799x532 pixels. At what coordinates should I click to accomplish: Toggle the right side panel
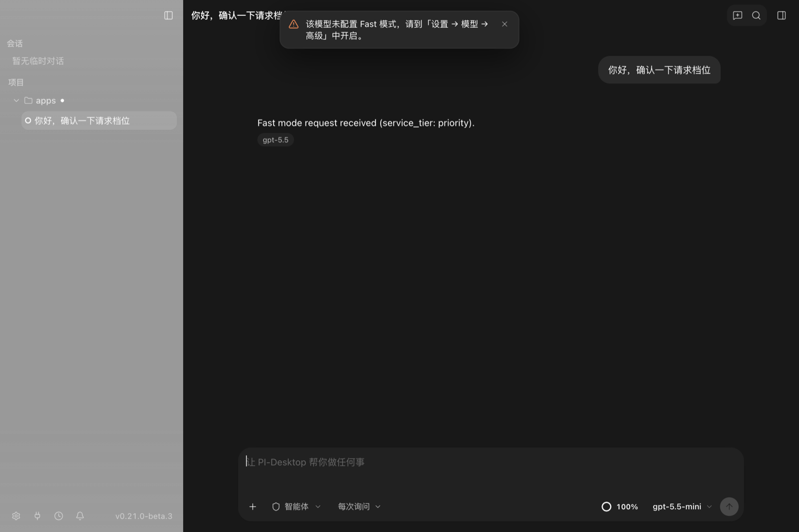(x=781, y=15)
